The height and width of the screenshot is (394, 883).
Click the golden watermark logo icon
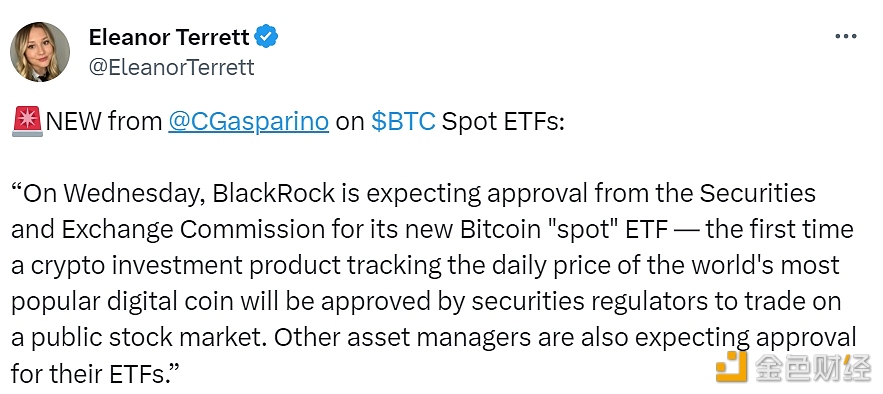(x=732, y=366)
